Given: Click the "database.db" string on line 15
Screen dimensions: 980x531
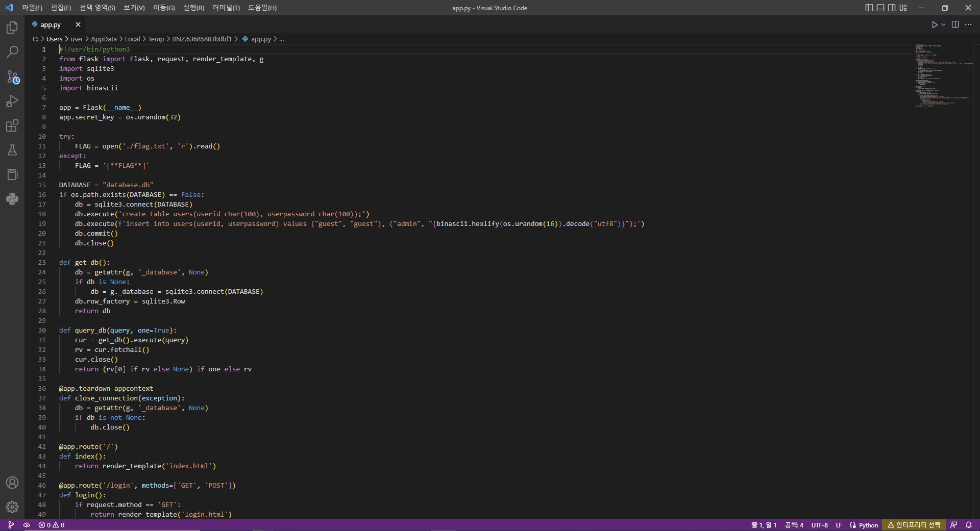Looking at the screenshot, I should tap(128, 185).
